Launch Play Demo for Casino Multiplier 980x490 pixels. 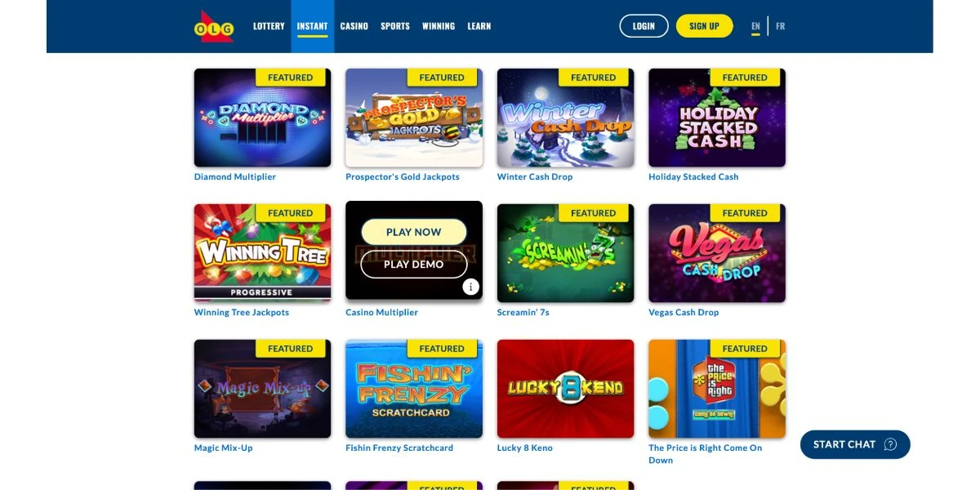coord(414,264)
